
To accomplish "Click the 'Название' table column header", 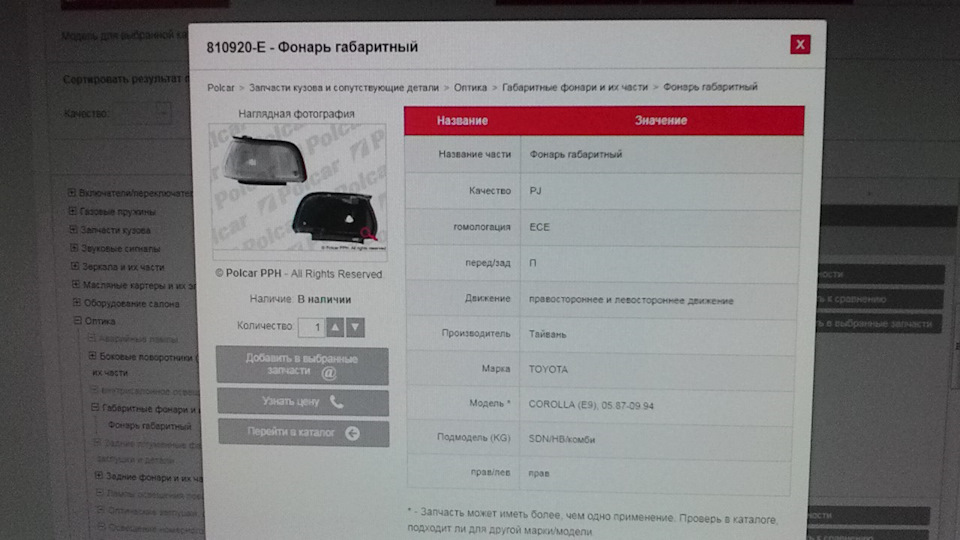I will (462, 121).
